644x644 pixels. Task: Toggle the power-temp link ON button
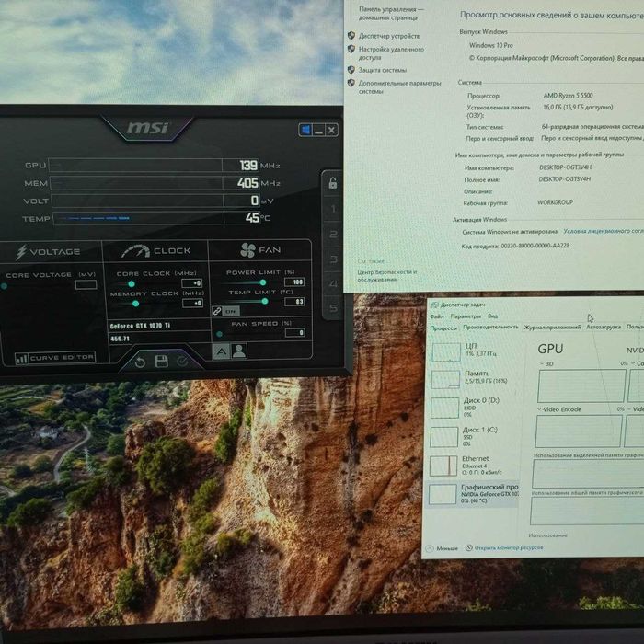tap(225, 311)
